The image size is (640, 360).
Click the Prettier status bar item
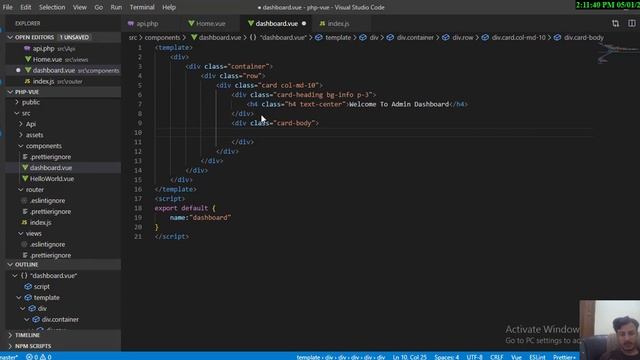coord(564,357)
